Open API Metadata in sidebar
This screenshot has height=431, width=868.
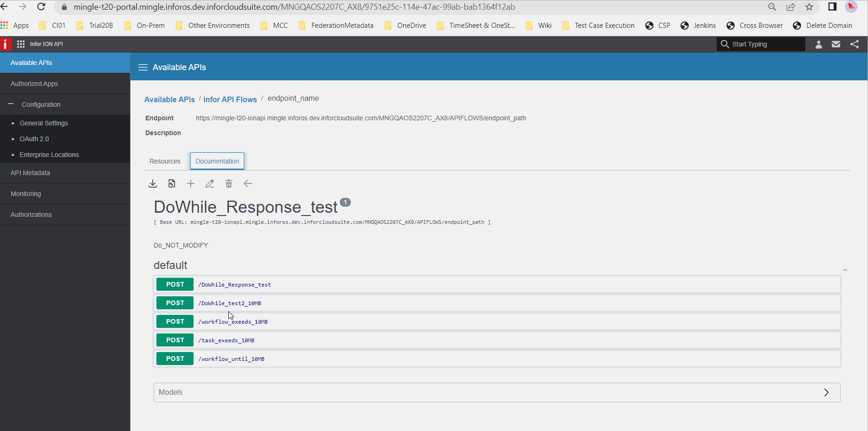[x=65, y=173]
